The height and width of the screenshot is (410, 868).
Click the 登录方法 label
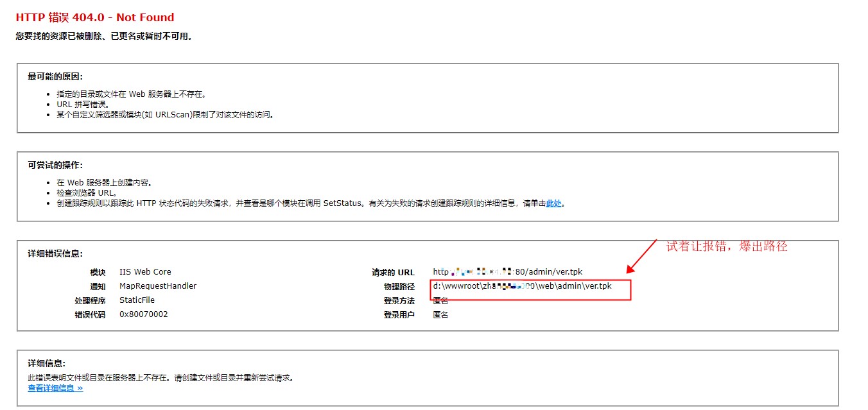(399, 300)
